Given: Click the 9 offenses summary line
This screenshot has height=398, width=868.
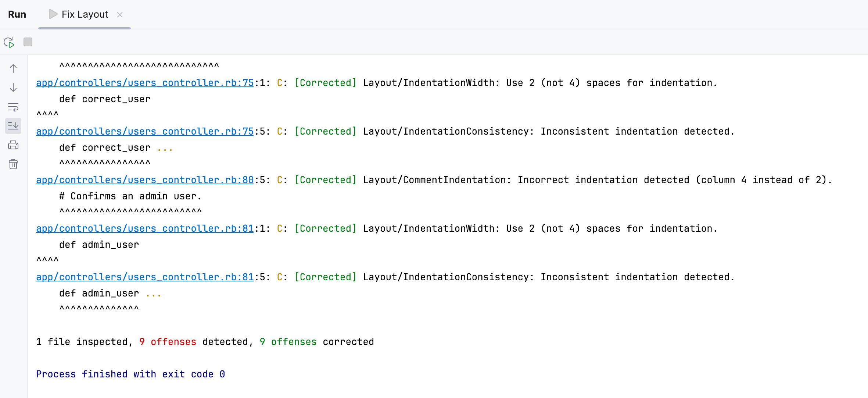Looking at the screenshot, I should (x=204, y=341).
